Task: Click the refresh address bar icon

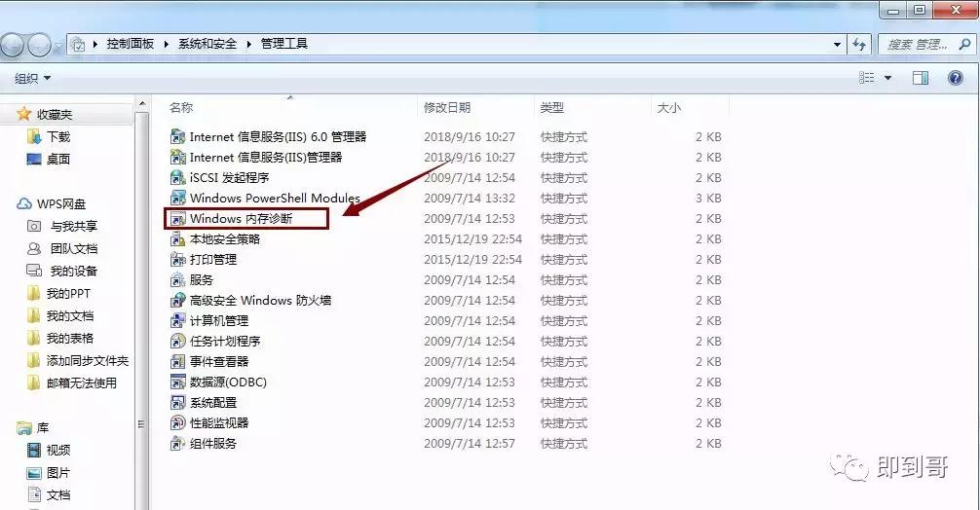Action: [859, 45]
